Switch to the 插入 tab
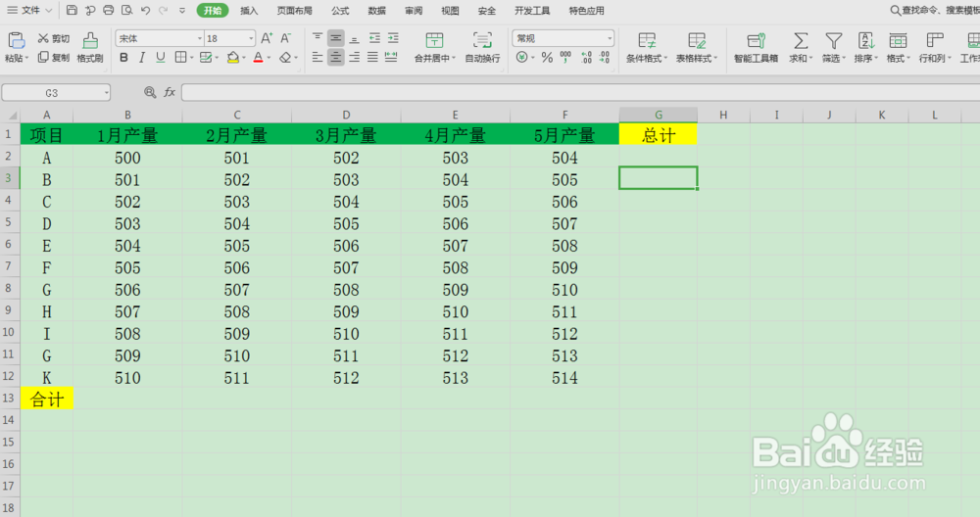This screenshot has height=517, width=980. [249, 11]
